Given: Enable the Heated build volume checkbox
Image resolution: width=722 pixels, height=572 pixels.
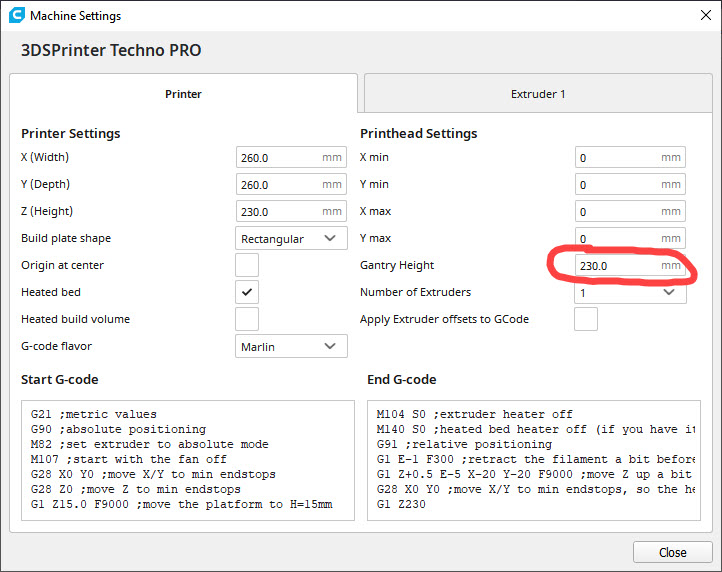Looking at the screenshot, I should point(247,319).
